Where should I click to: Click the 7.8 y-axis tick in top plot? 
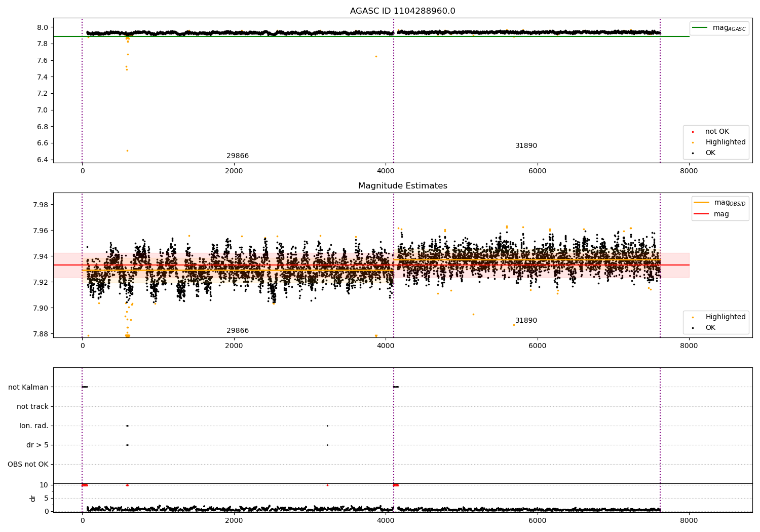pyautogui.click(x=43, y=44)
